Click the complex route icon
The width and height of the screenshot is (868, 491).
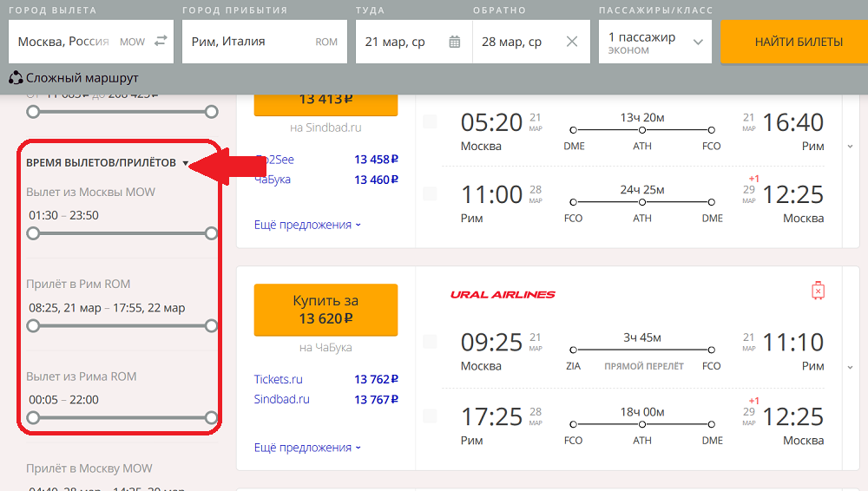(x=16, y=78)
